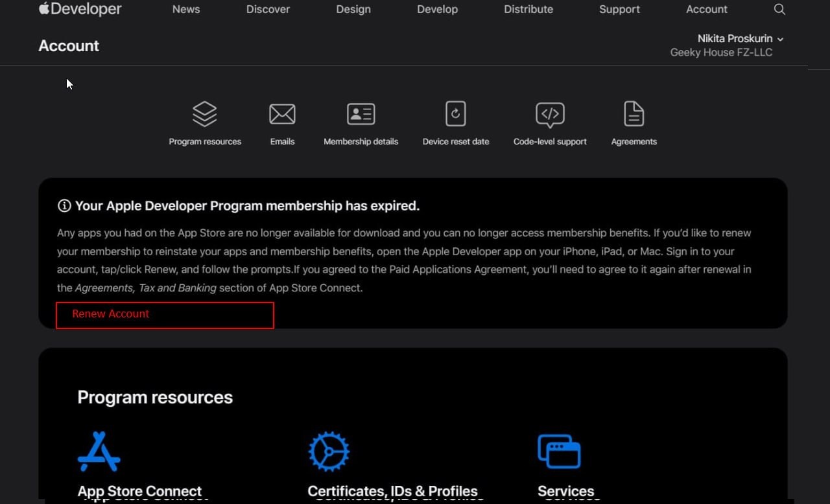Click the Apple Developer logo
This screenshot has height=504, width=830.
point(80,9)
